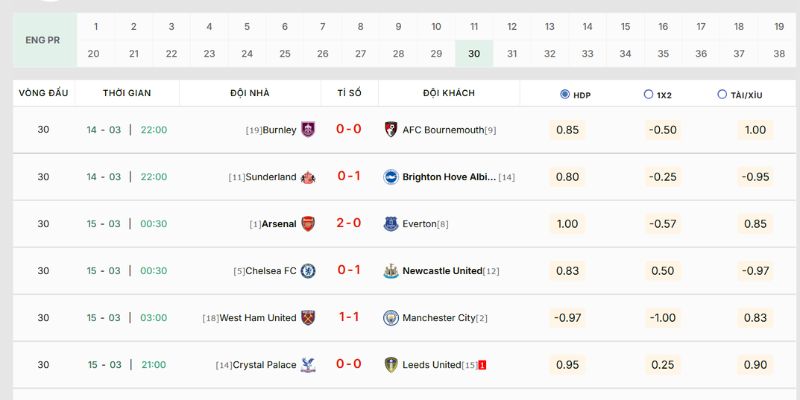800x400 pixels.
Task: Click the Sunderland club crest icon
Action: [308, 177]
